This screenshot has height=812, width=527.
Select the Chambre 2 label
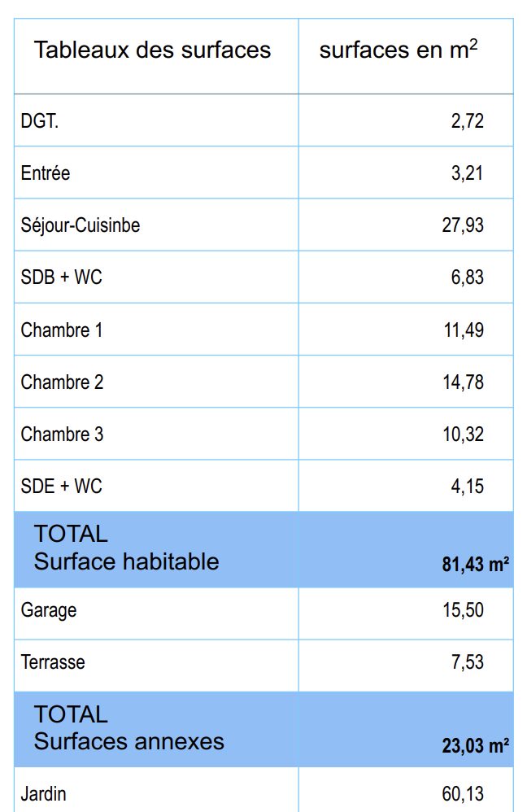(x=62, y=382)
